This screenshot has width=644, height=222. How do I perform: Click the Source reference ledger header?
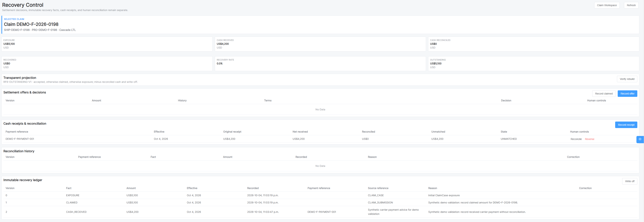378,188
